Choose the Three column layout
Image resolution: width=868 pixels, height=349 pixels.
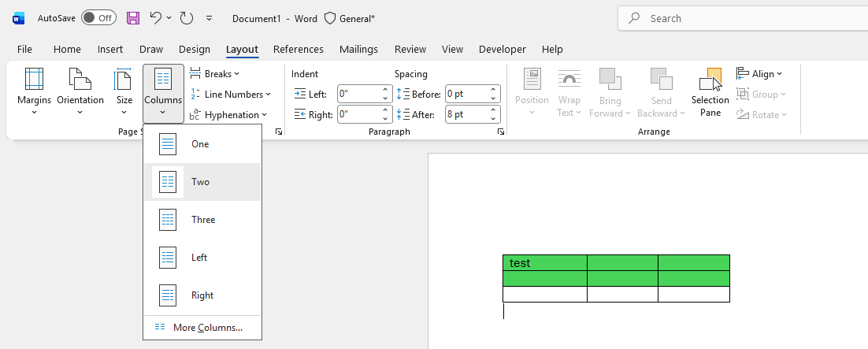[202, 219]
